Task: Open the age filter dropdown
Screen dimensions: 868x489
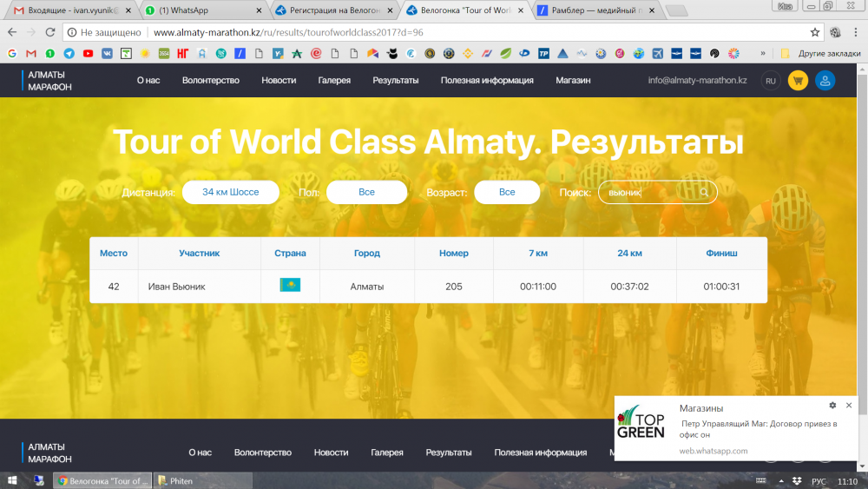Action: pos(507,192)
